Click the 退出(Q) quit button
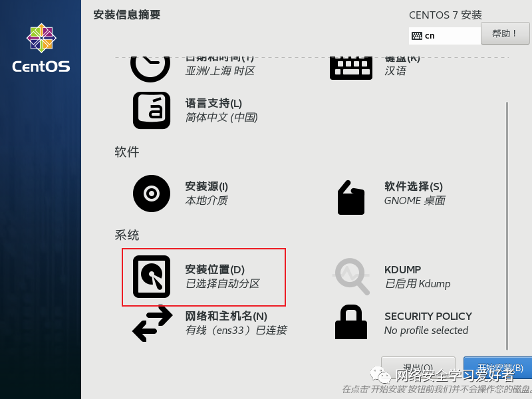532x399 pixels. pyautogui.click(x=418, y=368)
